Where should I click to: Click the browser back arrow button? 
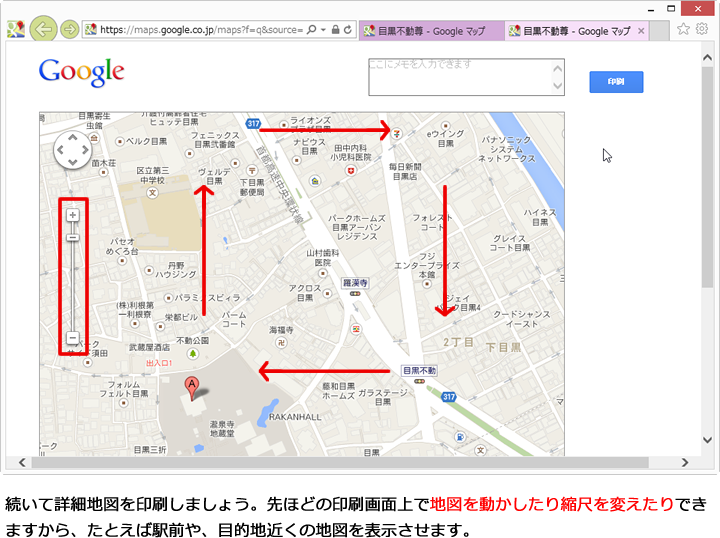click(x=43, y=30)
